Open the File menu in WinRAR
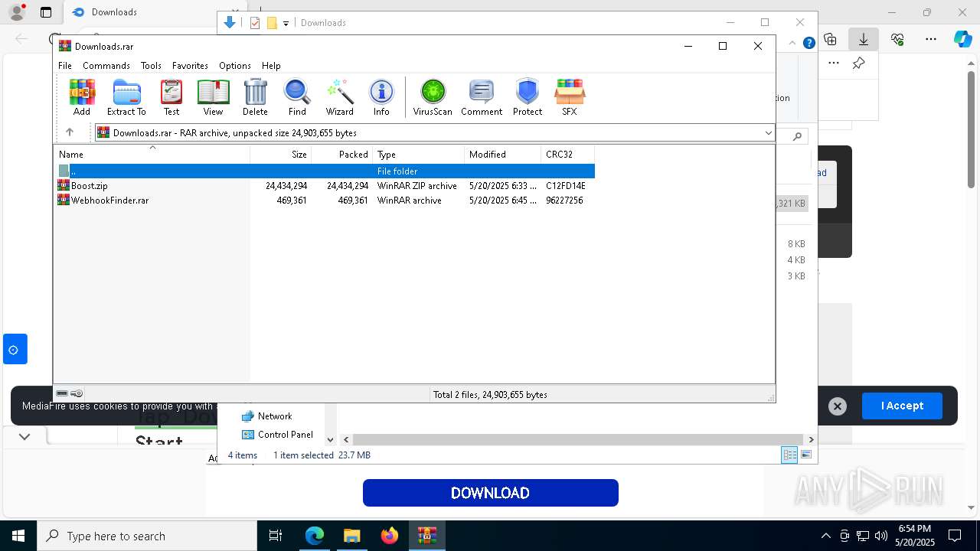The height and width of the screenshot is (551, 980). point(65,66)
